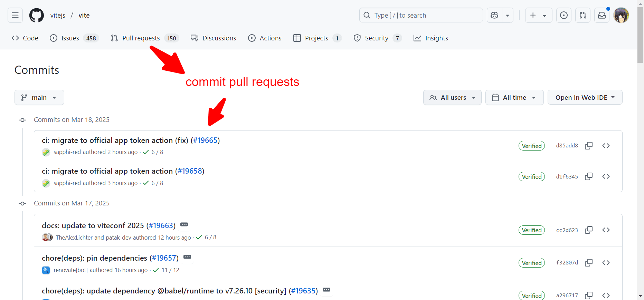The height and width of the screenshot is (300, 644).
Task: Copy full SHA for a296717
Action: (589, 295)
